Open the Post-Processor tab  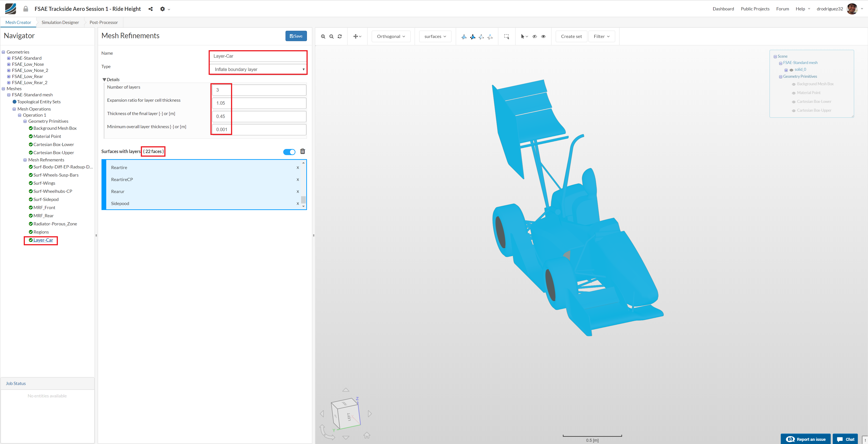pos(104,23)
